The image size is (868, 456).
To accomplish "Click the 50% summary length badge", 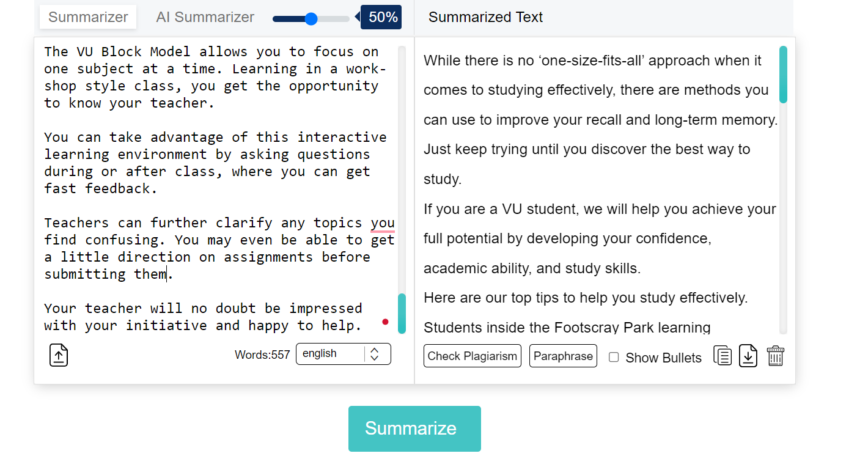I will 381,17.
